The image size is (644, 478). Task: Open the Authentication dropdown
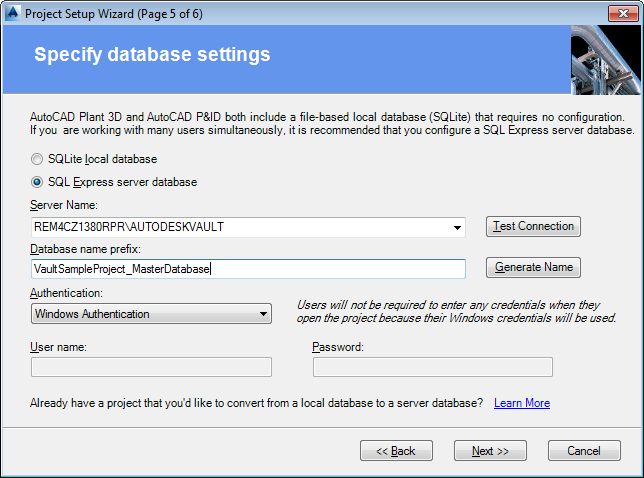click(x=151, y=314)
